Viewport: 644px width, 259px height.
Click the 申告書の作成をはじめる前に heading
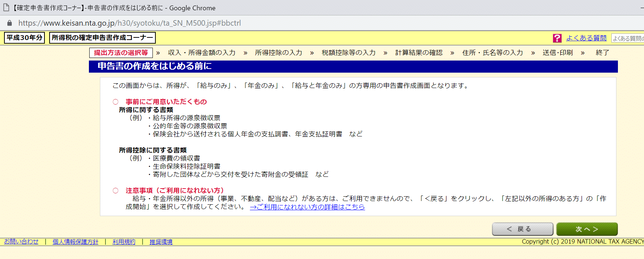point(154,66)
